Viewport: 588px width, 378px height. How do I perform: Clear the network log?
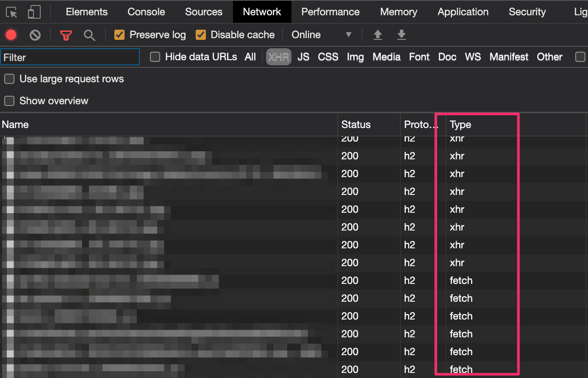coord(35,35)
